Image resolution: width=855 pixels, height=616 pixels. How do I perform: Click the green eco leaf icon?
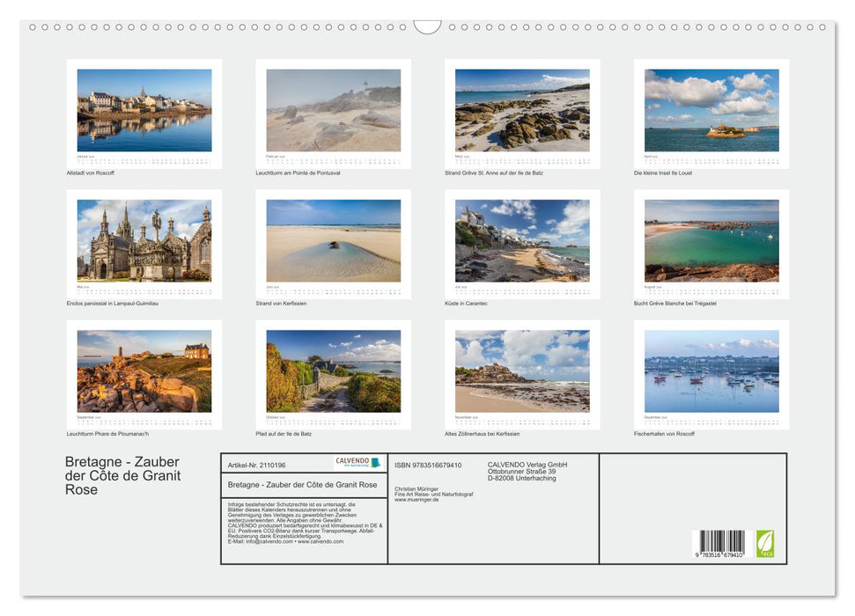click(767, 542)
